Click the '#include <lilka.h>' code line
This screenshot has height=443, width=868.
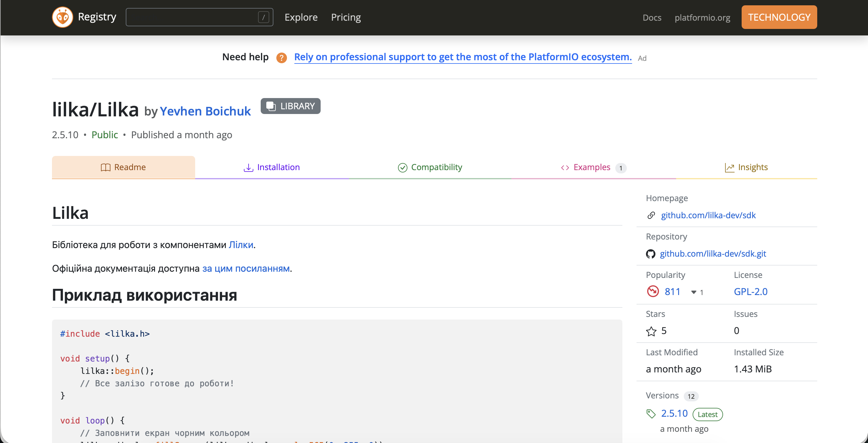[x=105, y=334]
